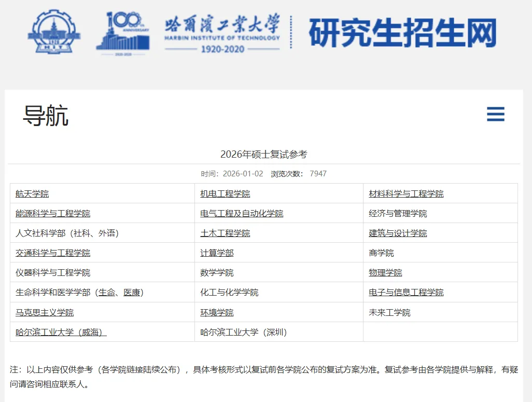Open the 能源科学与工程学院 link
This screenshot has width=532, height=402.
tap(53, 214)
